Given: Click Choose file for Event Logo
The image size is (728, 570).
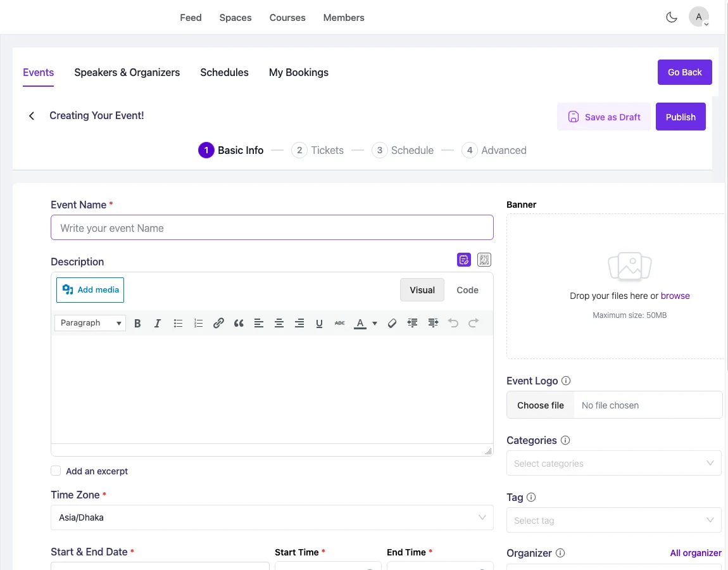Looking at the screenshot, I should (541, 405).
